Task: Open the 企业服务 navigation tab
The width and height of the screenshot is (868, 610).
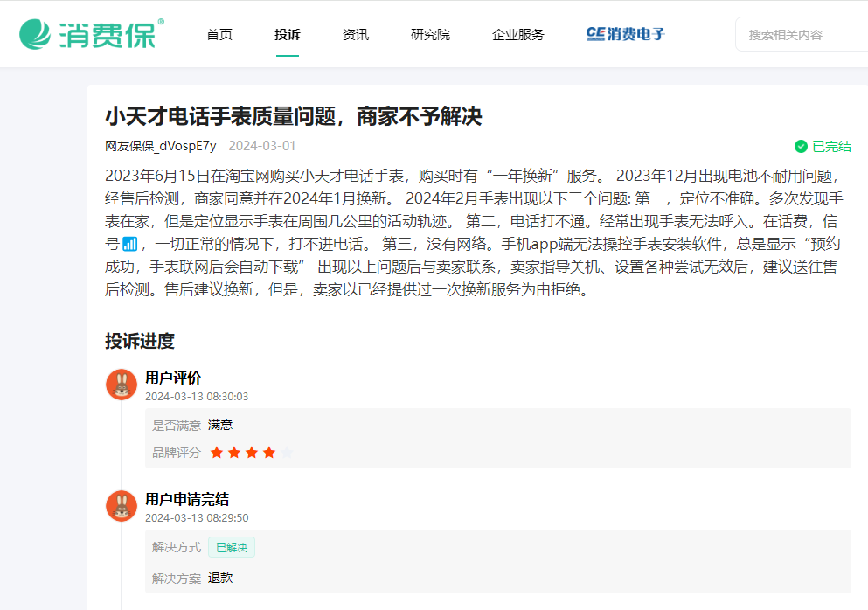Action: tap(518, 35)
